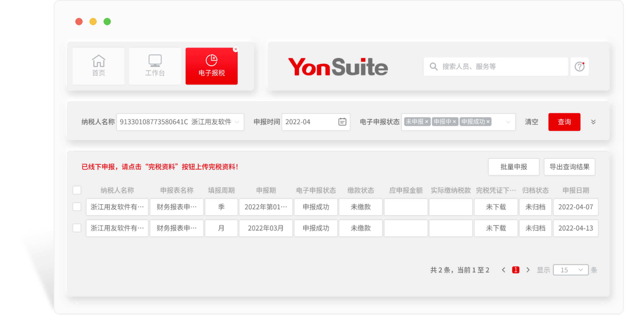Click the search magnifier icon
The image size is (644, 331).
pyautogui.click(x=434, y=66)
